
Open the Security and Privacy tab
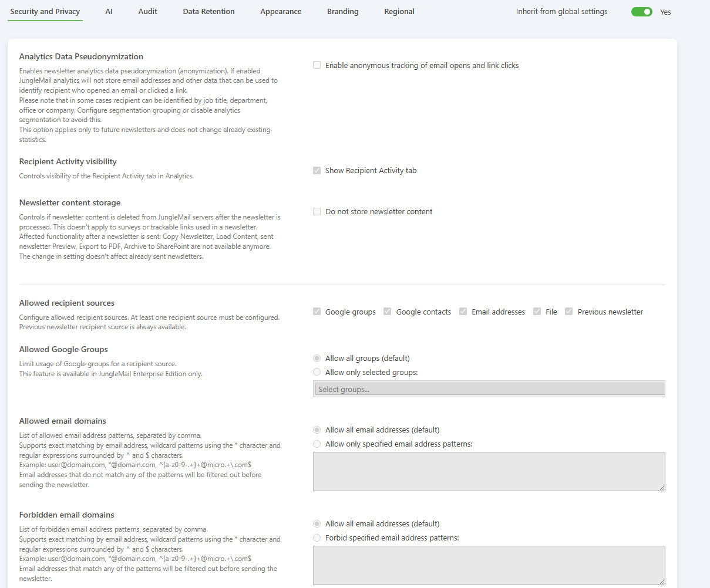[45, 11]
